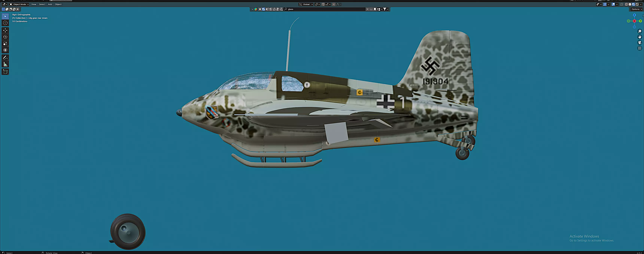
Task: Open the Object data tab icon
Action: coord(278,9)
